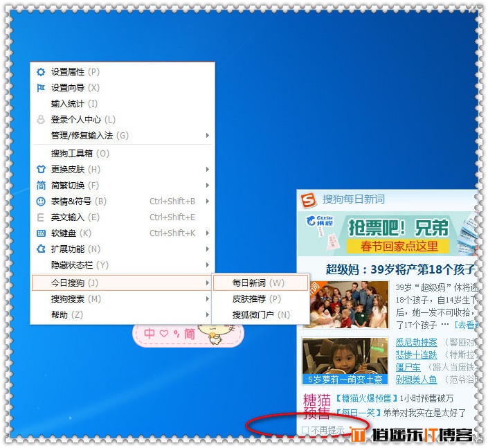488x448 pixels.
Task: Click the 【糖猫火爆预售】 link
Action: click(x=368, y=398)
